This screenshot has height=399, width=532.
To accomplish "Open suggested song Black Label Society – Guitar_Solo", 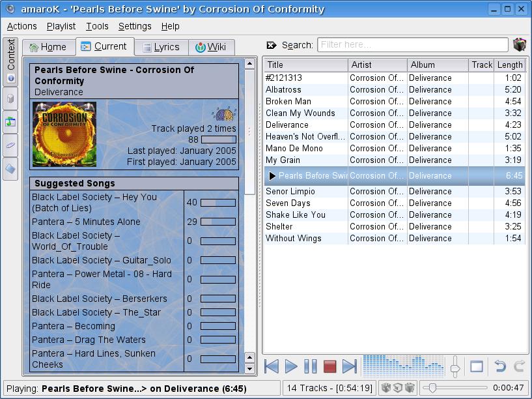I will tap(102, 260).
